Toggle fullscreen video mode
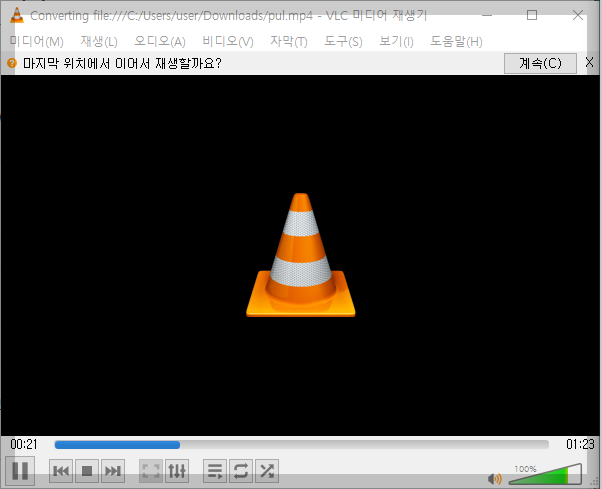602x489 pixels. pos(151,471)
